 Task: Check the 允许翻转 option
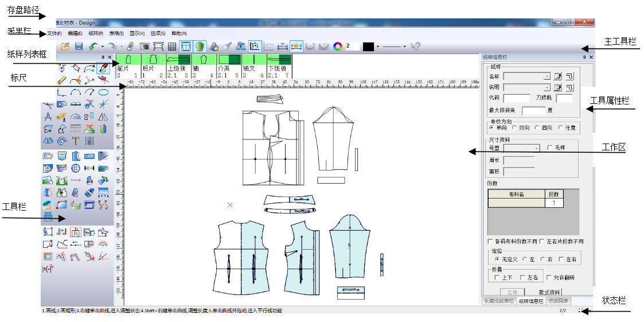click(x=549, y=277)
